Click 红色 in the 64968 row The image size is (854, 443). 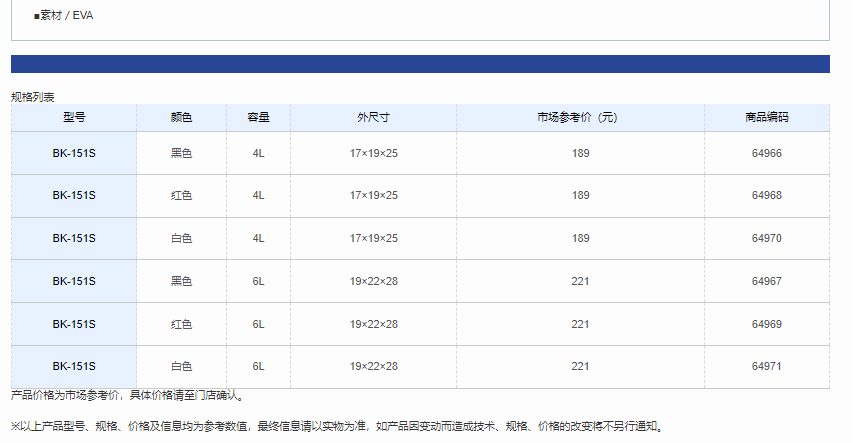pos(181,195)
